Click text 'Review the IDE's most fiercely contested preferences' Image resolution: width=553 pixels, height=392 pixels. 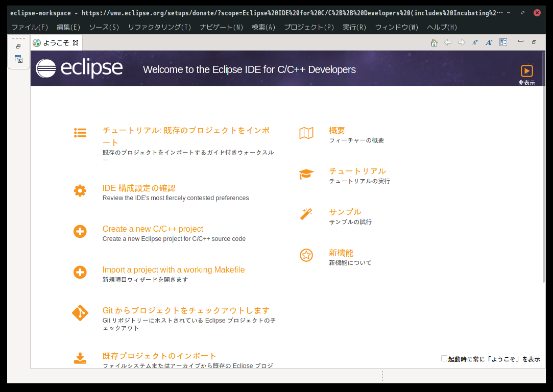[176, 198]
